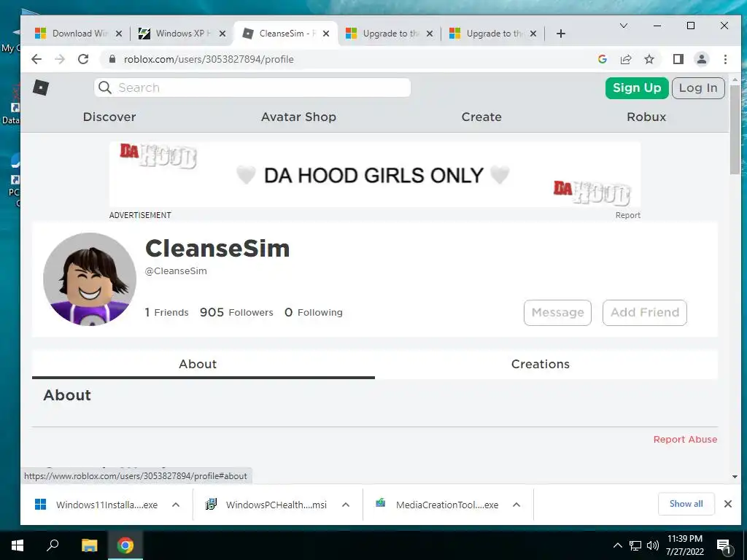The height and width of the screenshot is (560, 747).
Task: Click the padlock site info icon
Action: pyautogui.click(x=112, y=59)
